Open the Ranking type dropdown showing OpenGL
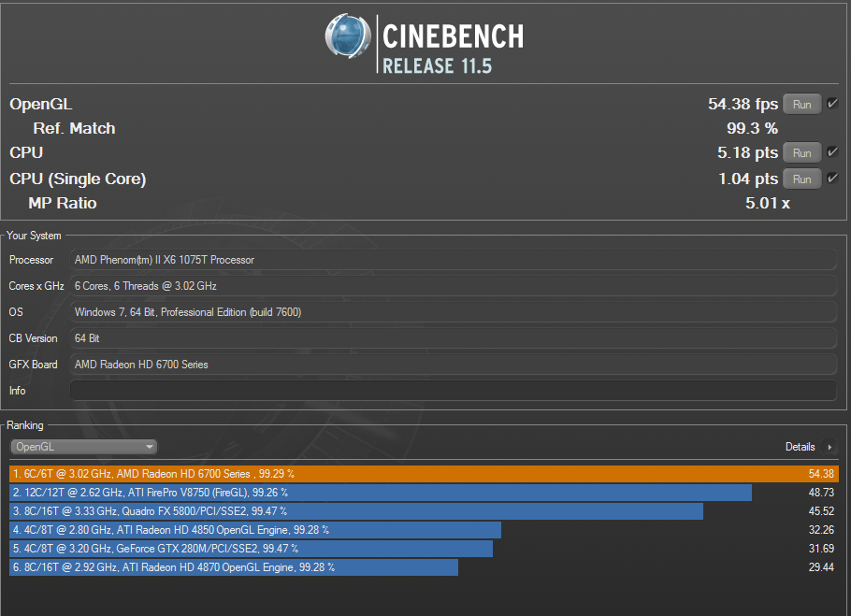851x616 pixels. (x=83, y=447)
